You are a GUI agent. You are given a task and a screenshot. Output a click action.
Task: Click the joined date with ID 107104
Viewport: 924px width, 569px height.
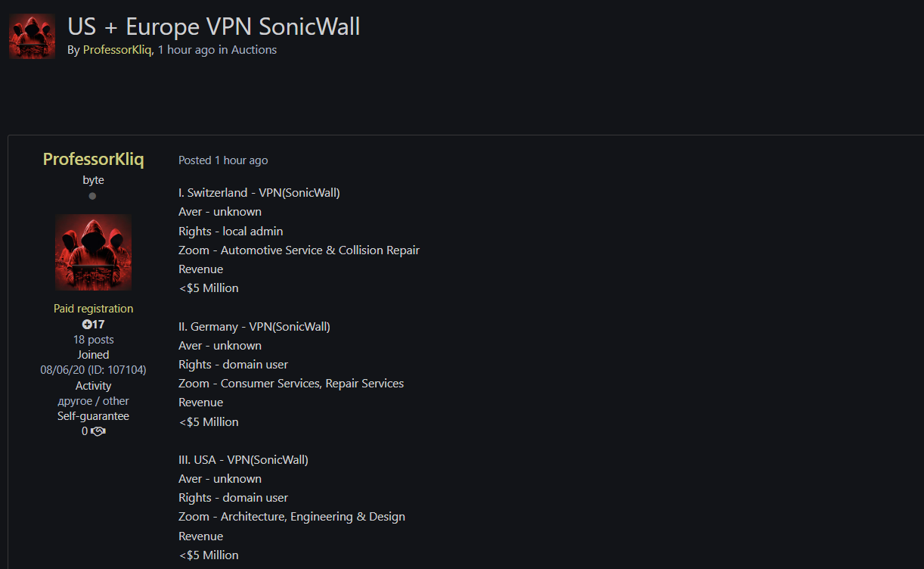93,370
